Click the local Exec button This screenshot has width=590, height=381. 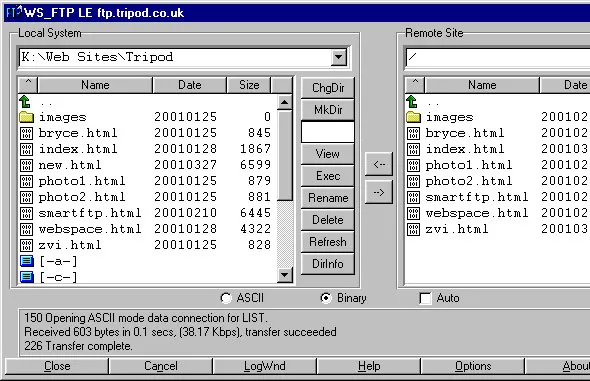[x=328, y=176]
